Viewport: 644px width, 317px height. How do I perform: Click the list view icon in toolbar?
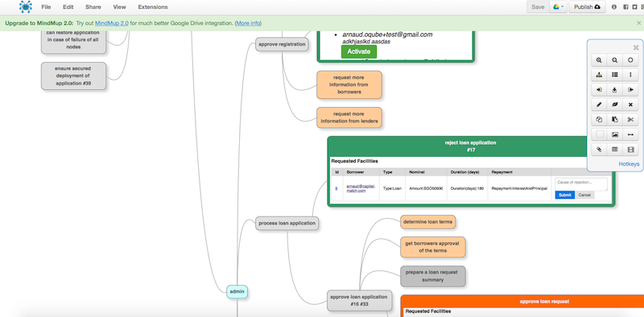pos(614,75)
